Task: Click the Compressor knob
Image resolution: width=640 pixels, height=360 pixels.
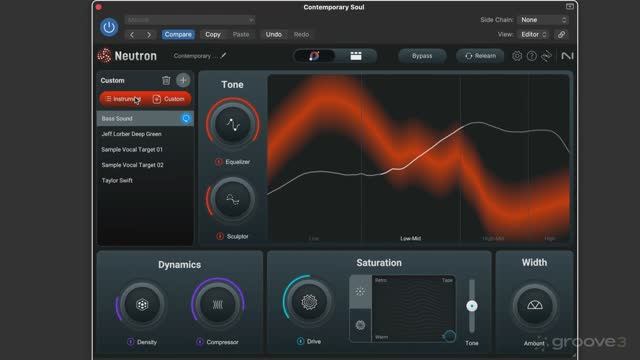Action: 218,304
